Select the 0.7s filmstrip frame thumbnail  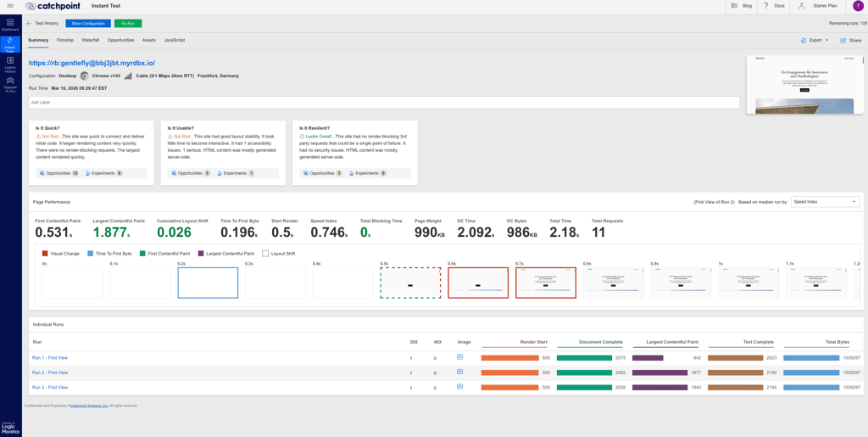pos(546,283)
